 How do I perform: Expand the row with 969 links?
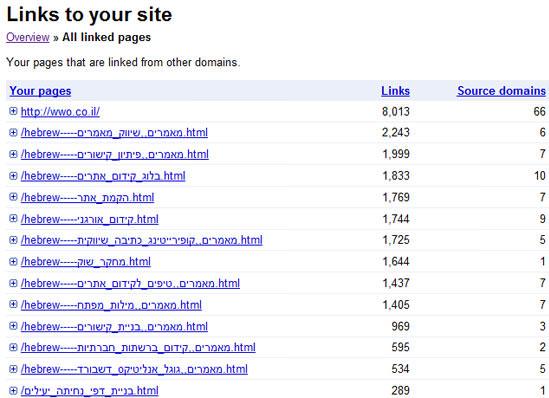[x=13, y=326]
